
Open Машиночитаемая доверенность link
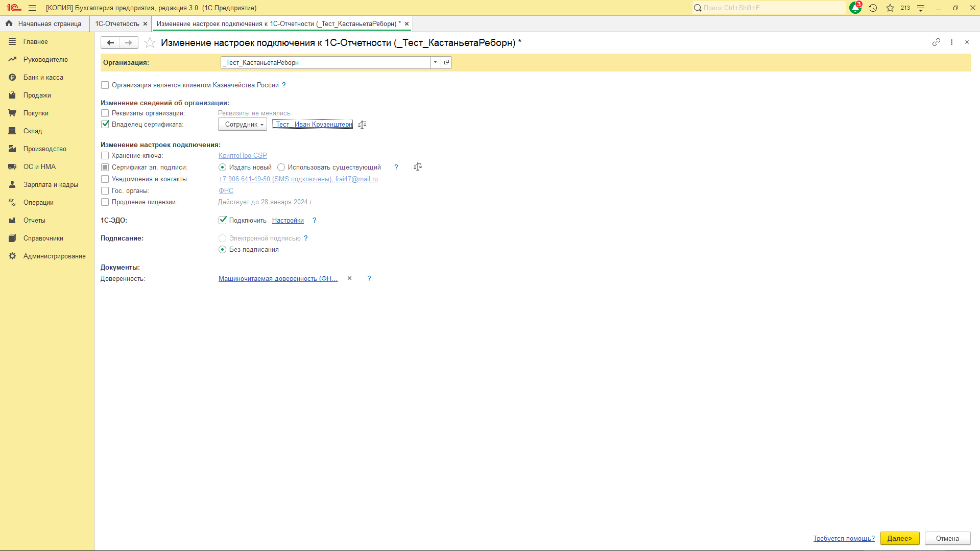[x=278, y=278]
